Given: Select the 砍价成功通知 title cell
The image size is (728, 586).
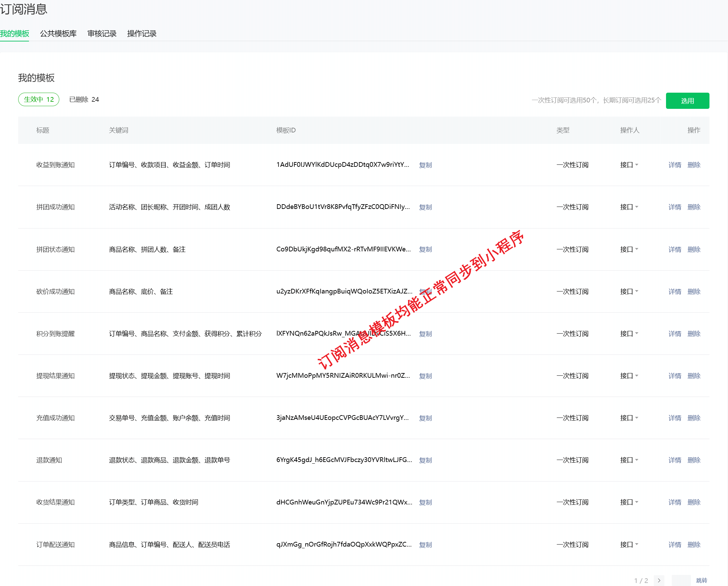Looking at the screenshot, I should [55, 291].
